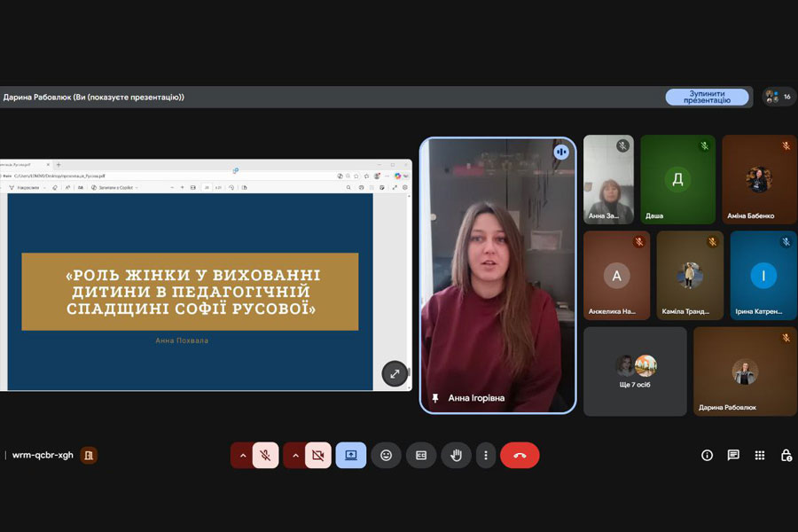This screenshot has height=532, width=798.
Task: Click the meeting code wrm-qcbr-xgh
Action: [x=43, y=455]
